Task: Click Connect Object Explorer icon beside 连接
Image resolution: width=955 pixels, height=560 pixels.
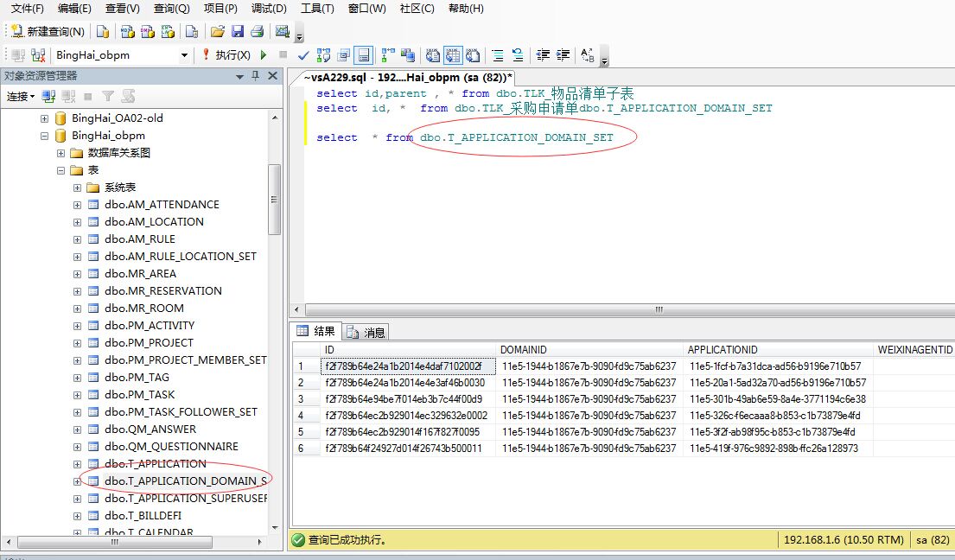Action: click(48, 96)
